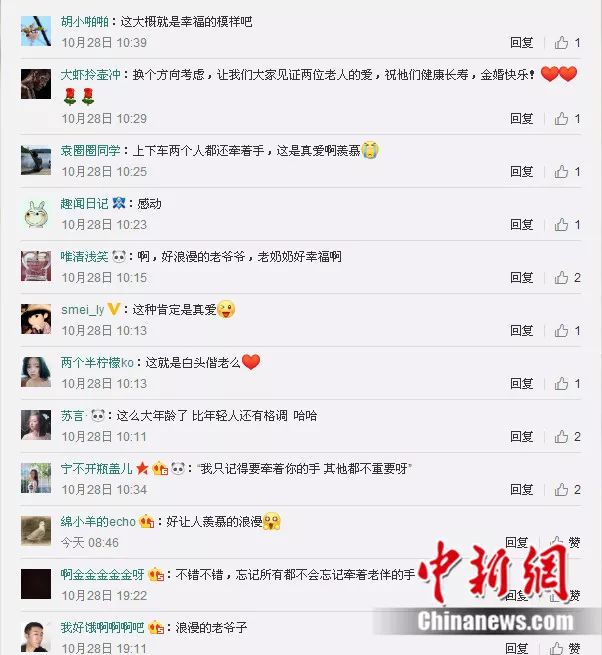Like 宁不开瓶盖儿's quoted comment
The width and height of the screenshot is (602, 655).
click(561, 490)
